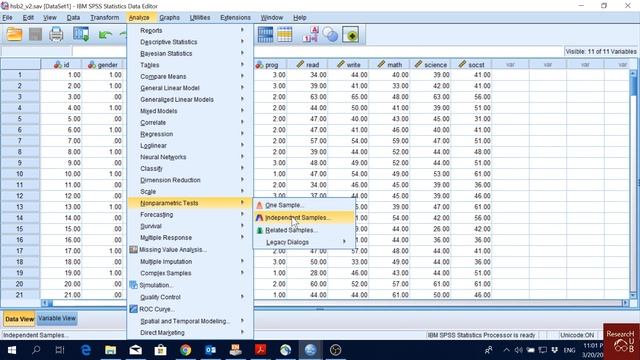Open the Transform menu
The height and width of the screenshot is (360, 640).
(x=104, y=18)
